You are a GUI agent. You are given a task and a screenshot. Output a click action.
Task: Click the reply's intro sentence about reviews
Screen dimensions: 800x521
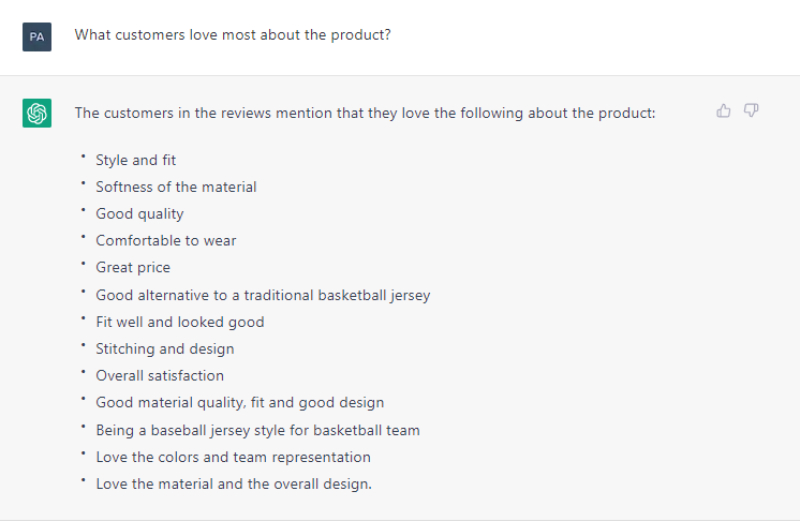click(x=365, y=113)
